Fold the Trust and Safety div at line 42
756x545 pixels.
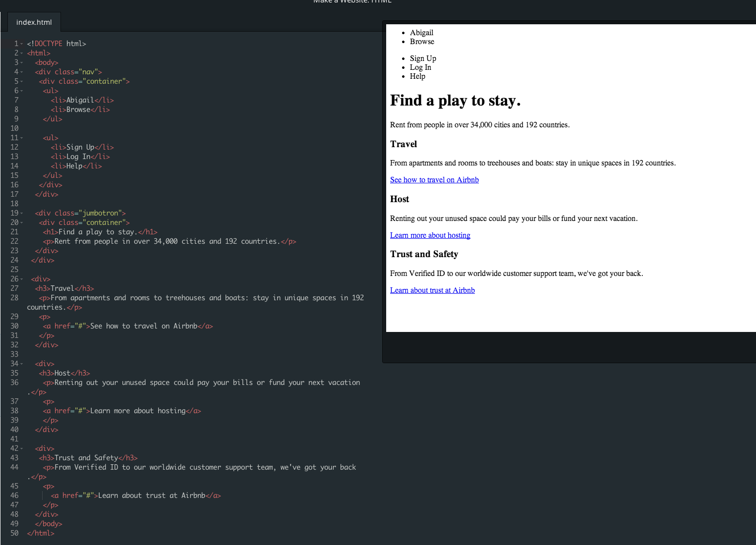tap(22, 448)
